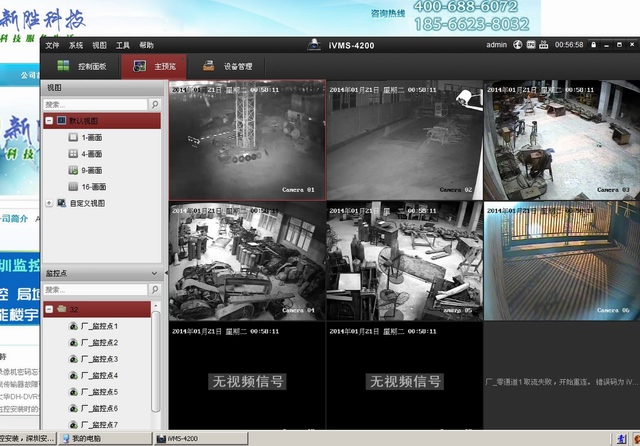Collapse the 32 device group node
The image size is (640, 446).
click(49, 309)
